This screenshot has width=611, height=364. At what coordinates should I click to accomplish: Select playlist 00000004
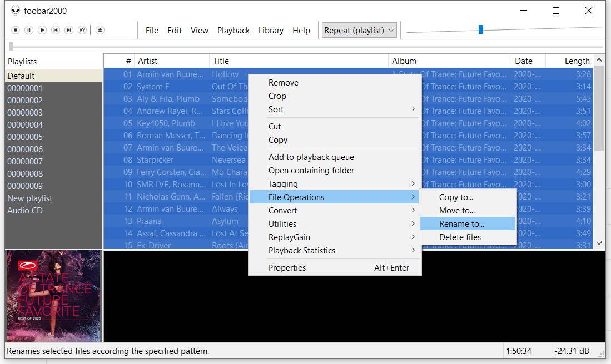pos(53,124)
